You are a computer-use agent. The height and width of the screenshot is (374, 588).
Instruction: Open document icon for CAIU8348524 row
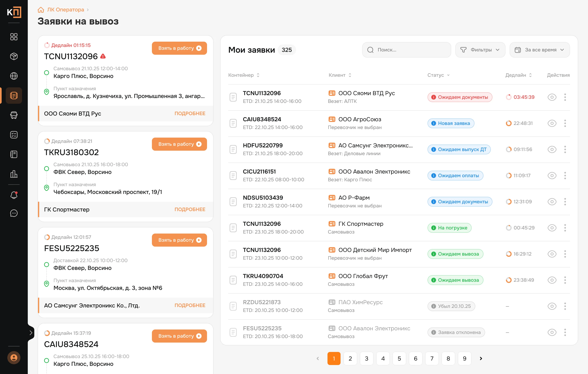(233, 123)
